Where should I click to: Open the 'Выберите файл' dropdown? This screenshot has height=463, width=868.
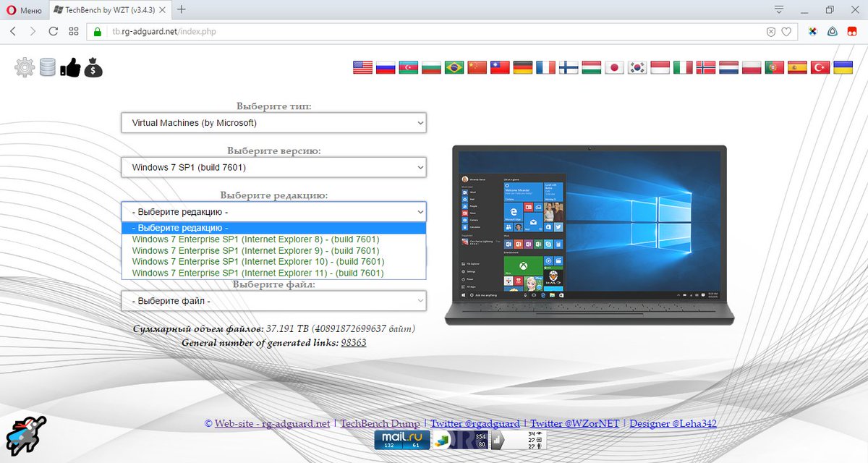274,300
